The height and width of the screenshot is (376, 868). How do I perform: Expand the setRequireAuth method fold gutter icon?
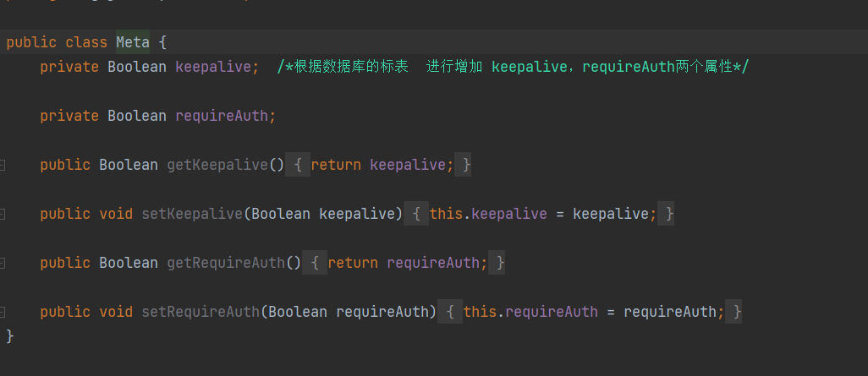(3, 312)
